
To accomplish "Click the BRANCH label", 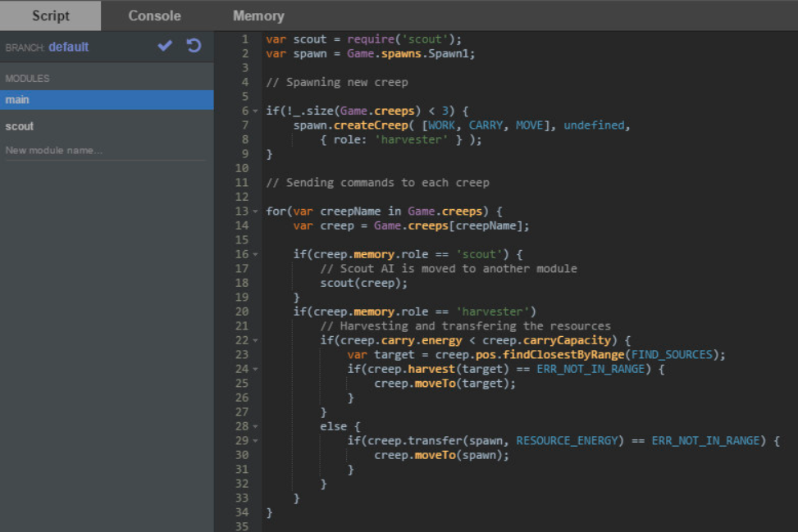I will pyautogui.click(x=25, y=48).
